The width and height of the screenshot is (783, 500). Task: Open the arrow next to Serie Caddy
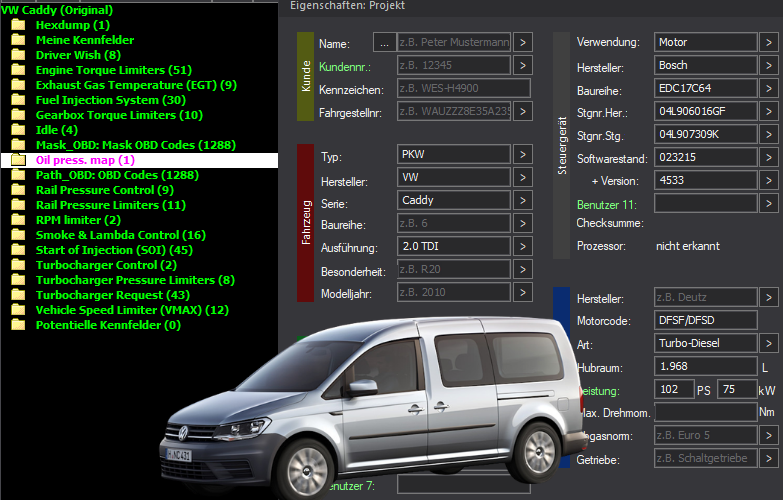[522, 200]
